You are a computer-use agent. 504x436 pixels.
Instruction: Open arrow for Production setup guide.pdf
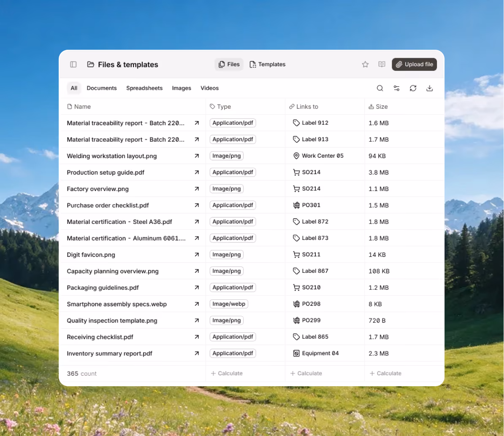[197, 172]
